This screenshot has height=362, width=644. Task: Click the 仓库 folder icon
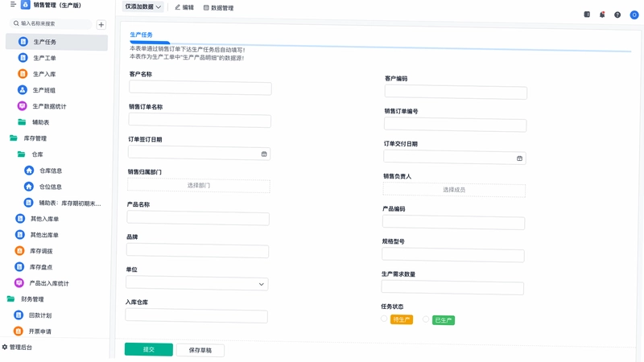(22, 154)
